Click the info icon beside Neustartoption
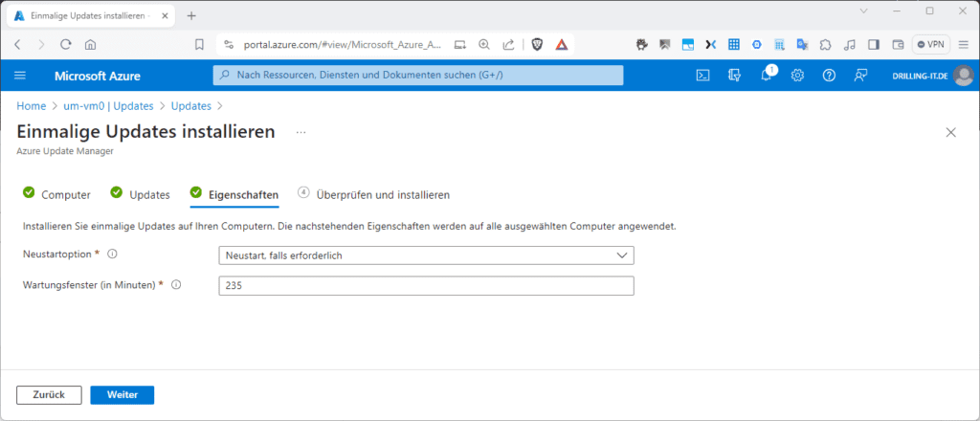The height and width of the screenshot is (421, 980). (x=113, y=255)
